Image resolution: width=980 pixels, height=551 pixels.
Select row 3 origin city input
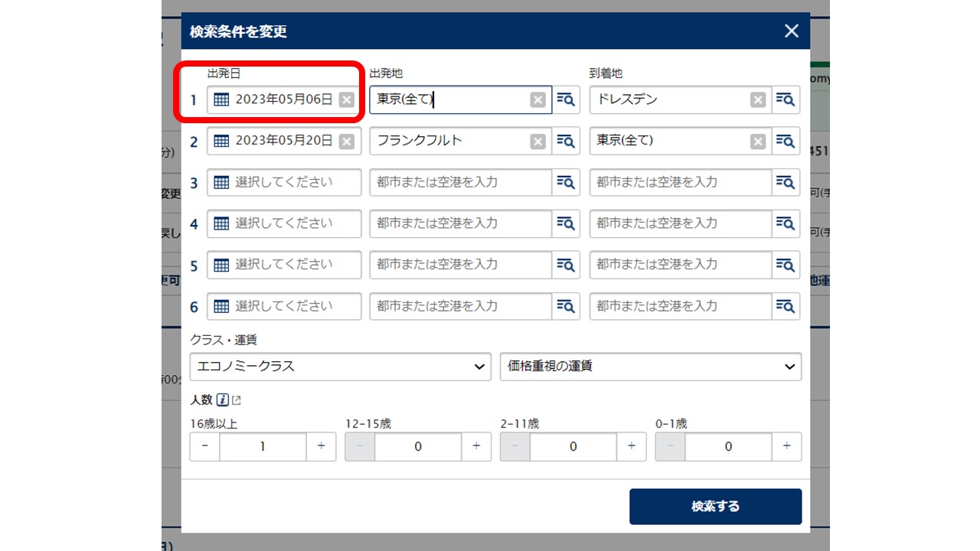(461, 182)
